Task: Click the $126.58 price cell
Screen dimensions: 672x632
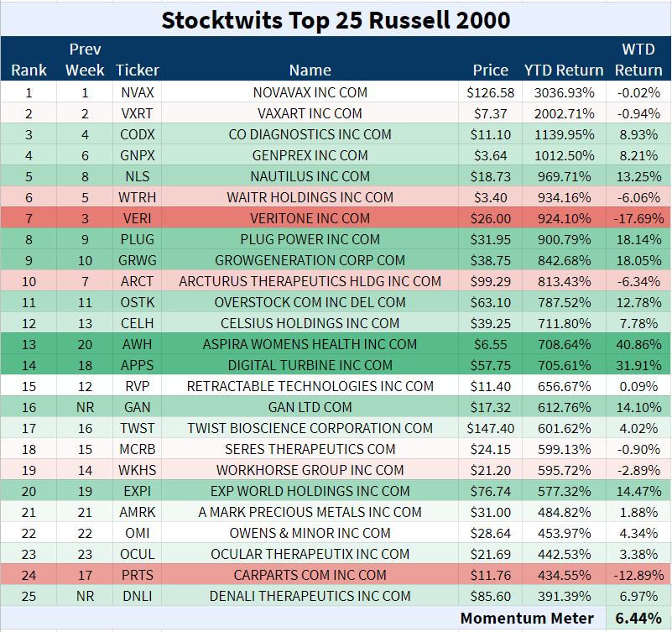Action: [x=490, y=92]
